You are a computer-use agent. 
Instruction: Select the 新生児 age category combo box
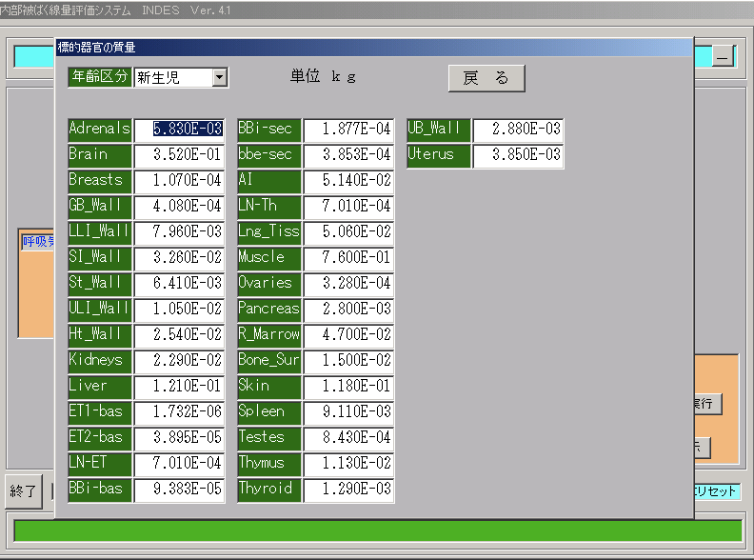pyautogui.click(x=172, y=77)
